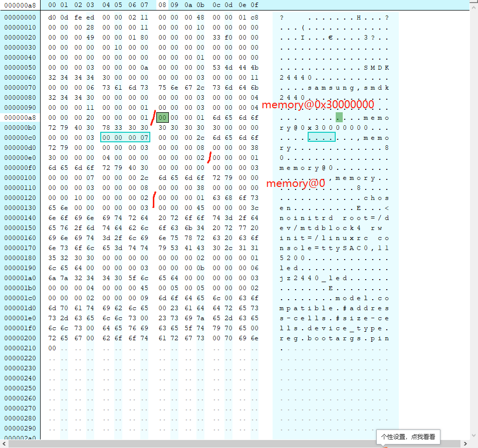478x448 pixels.
Task: Click the horizontal scrollbar right arrow
Action: [x=465, y=443]
